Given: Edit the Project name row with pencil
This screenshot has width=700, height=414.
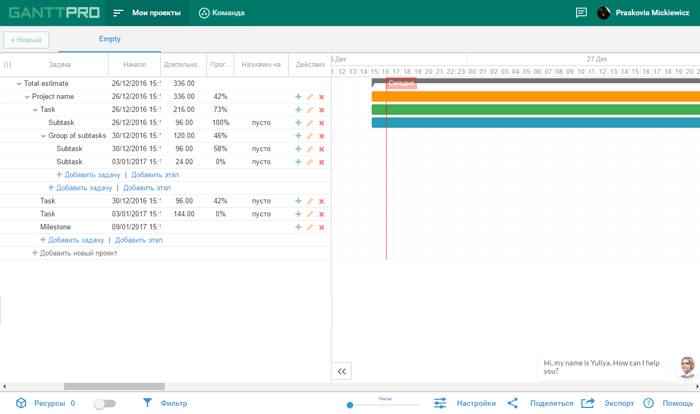Looking at the screenshot, I should pyautogui.click(x=310, y=96).
